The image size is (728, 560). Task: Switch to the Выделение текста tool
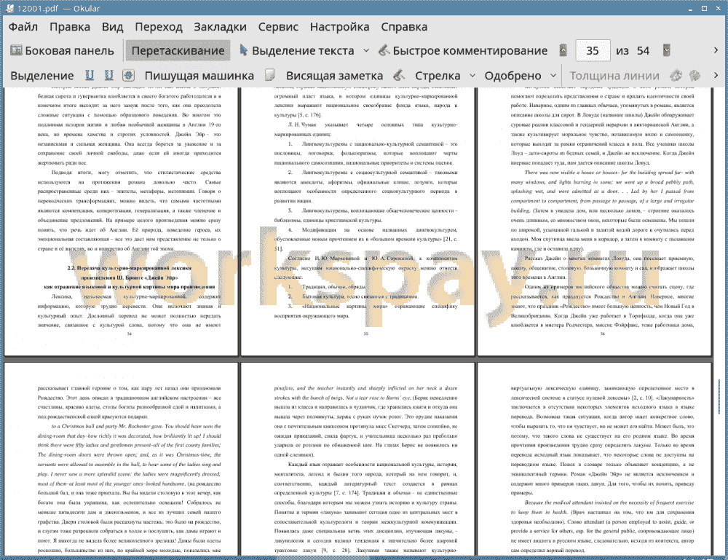coord(297,51)
